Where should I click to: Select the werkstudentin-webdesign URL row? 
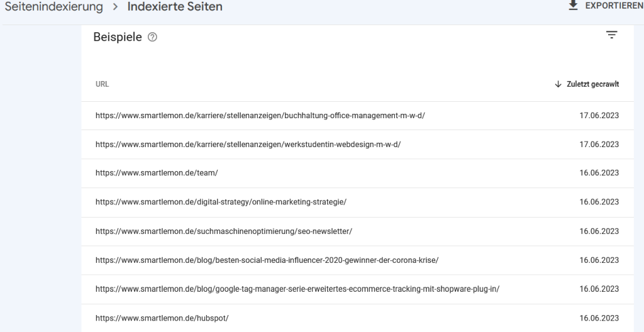coord(357,145)
